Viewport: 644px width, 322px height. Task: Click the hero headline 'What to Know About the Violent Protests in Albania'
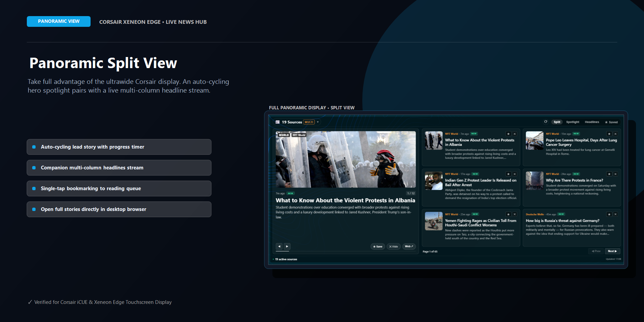[345, 200]
